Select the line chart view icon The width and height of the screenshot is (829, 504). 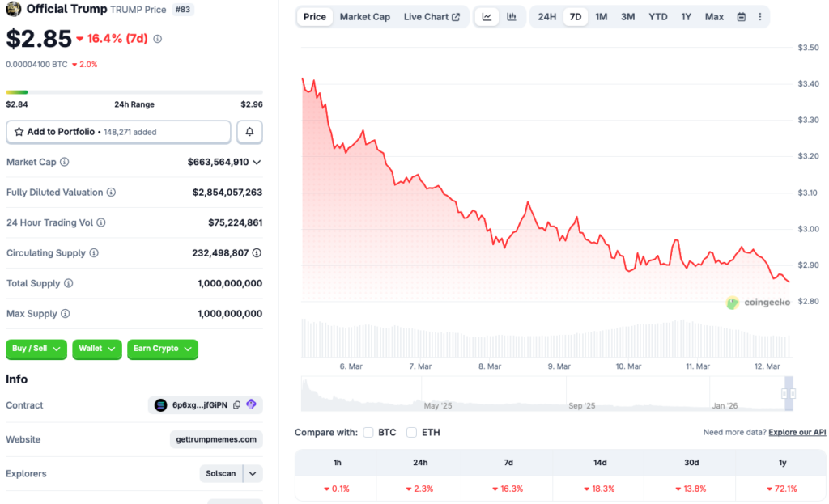(x=487, y=16)
